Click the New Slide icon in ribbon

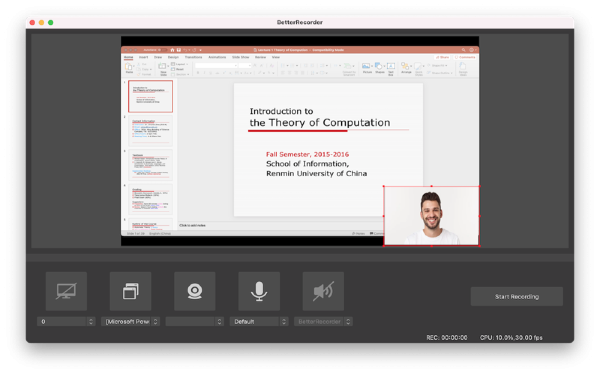tap(163, 69)
